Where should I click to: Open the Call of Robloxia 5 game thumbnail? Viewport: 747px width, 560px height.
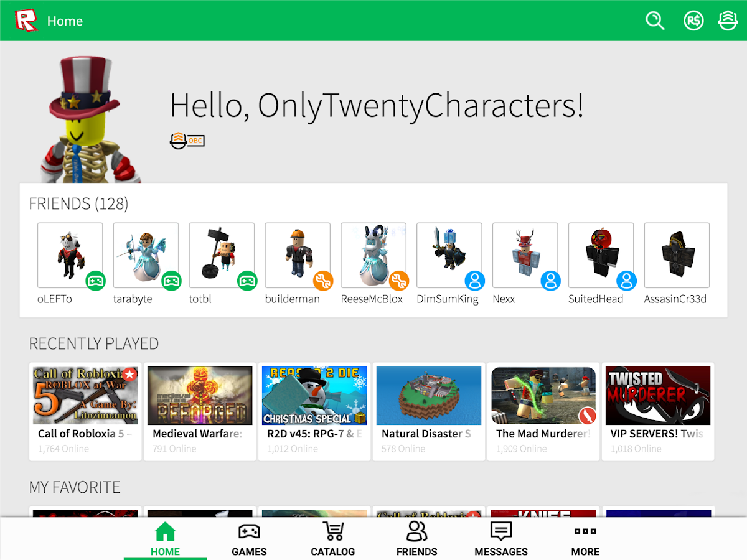85,395
